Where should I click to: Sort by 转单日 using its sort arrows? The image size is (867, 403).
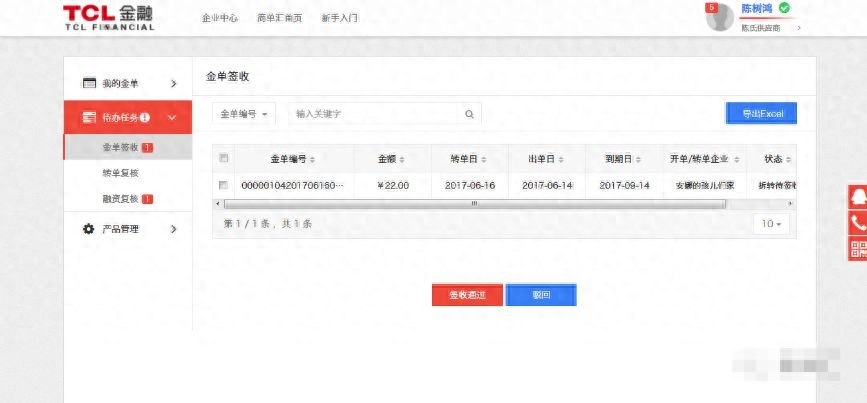coord(484,160)
